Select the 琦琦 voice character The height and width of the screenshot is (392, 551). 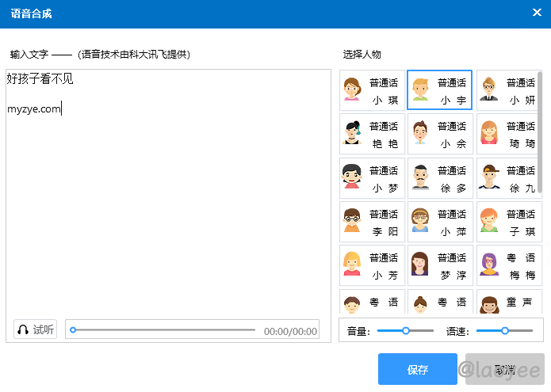click(x=508, y=135)
